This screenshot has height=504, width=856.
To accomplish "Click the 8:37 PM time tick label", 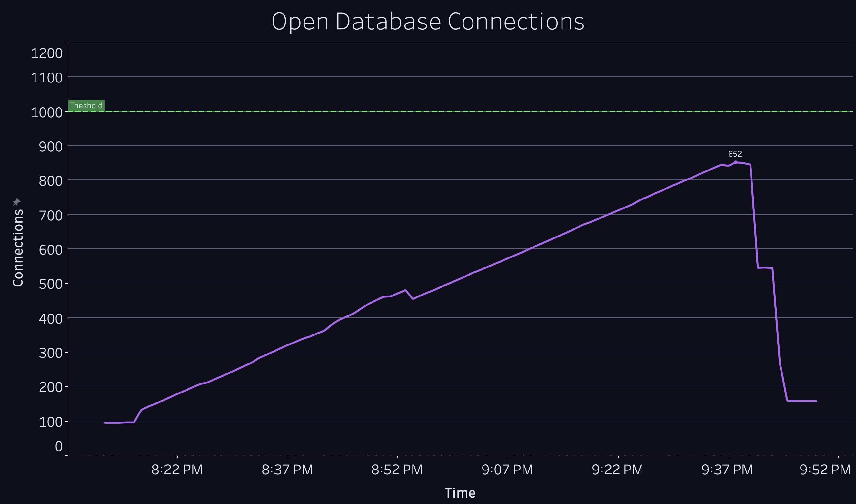I will pyautogui.click(x=287, y=470).
